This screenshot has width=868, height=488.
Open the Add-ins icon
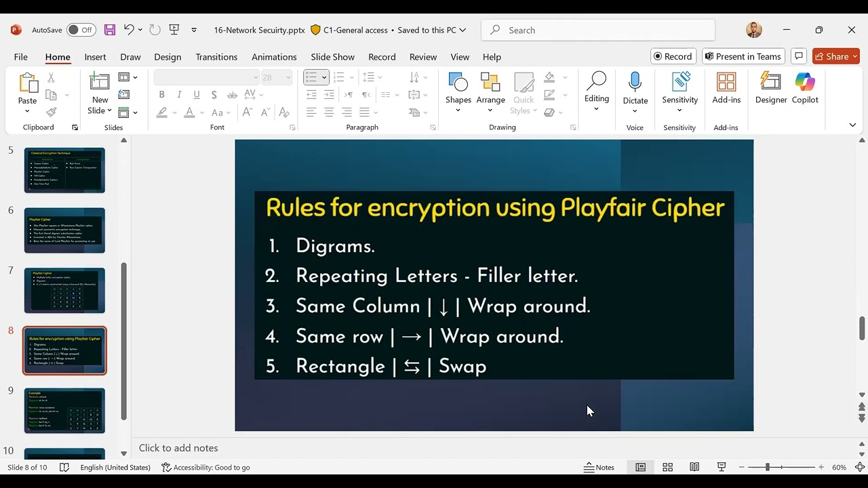[726, 88]
